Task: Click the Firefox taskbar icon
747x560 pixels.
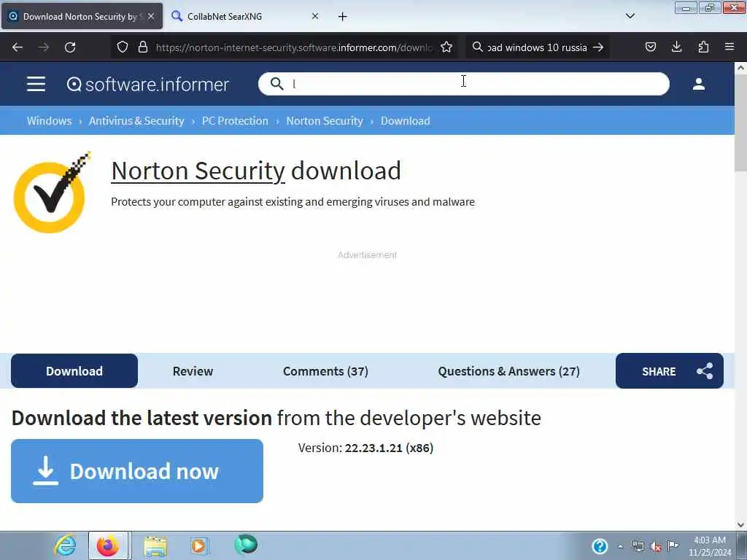Action: (x=108, y=545)
